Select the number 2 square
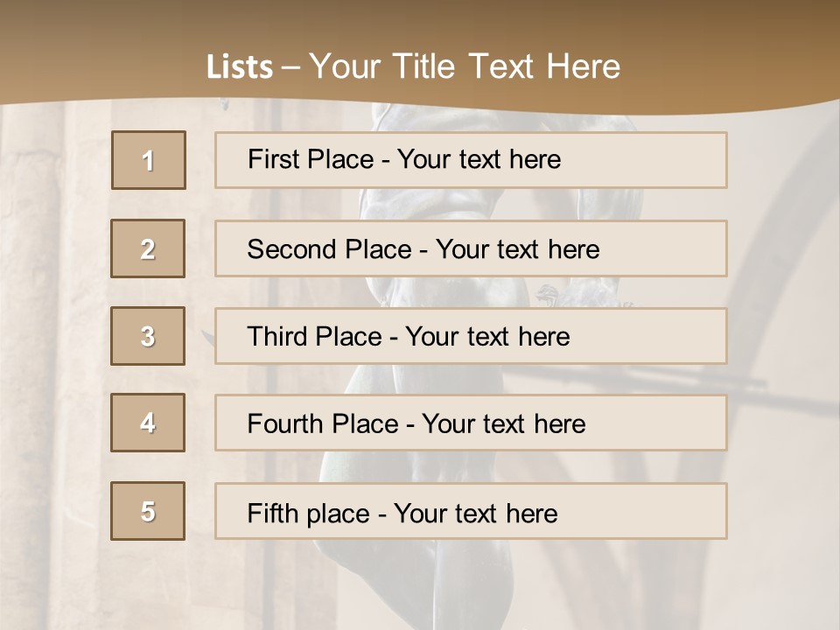Viewport: 840px width, 630px height. (x=148, y=248)
